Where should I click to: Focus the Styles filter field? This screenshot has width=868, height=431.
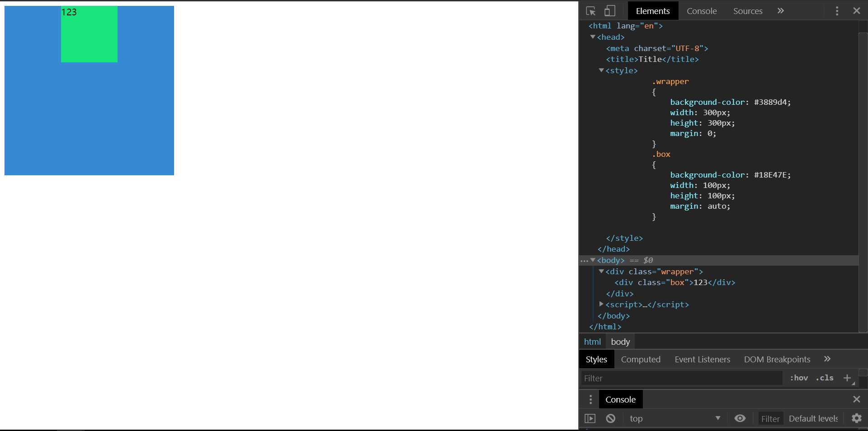click(681, 378)
